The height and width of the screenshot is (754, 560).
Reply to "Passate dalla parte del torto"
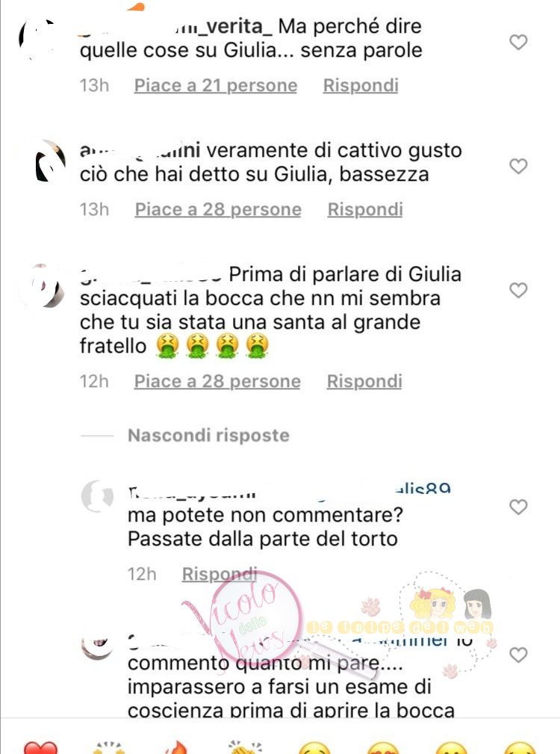pyautogui.click(x=220, y=574)
